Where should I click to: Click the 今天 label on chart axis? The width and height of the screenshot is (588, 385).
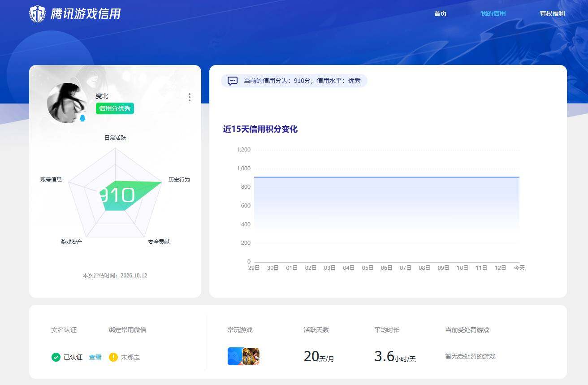pos(519,268)
